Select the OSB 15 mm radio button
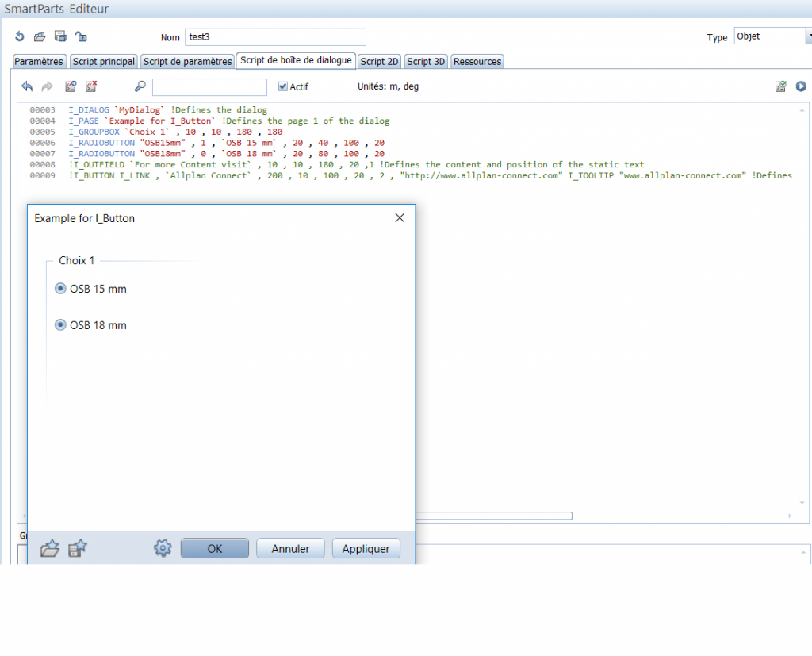This screenshot has width=812, height=656. (x=60, y=289)
